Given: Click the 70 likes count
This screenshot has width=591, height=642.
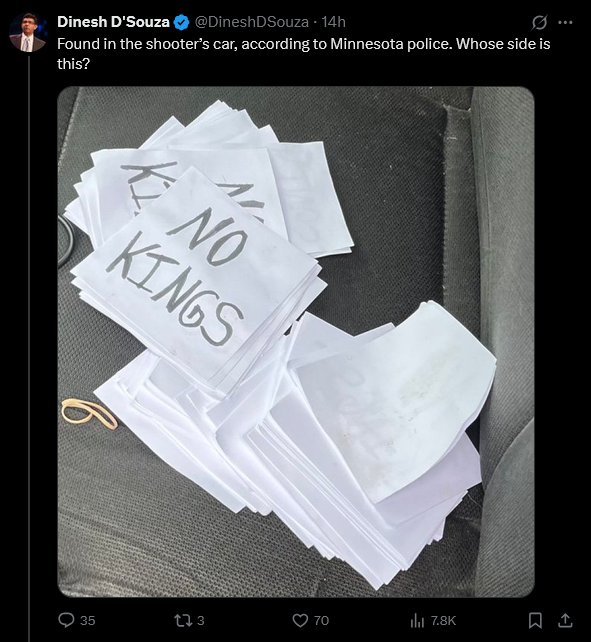Looking at the screenshot, I should click(x=322, y=621).
